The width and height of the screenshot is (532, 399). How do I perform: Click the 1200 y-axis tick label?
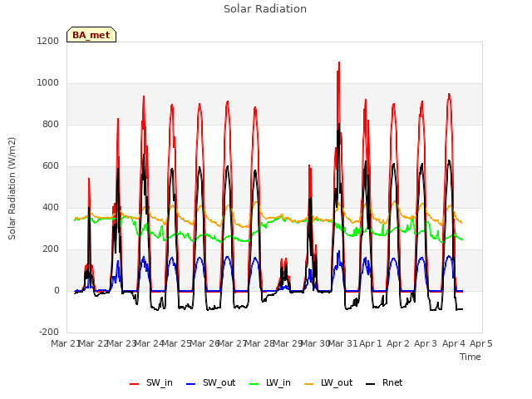(x=48, y=41)
